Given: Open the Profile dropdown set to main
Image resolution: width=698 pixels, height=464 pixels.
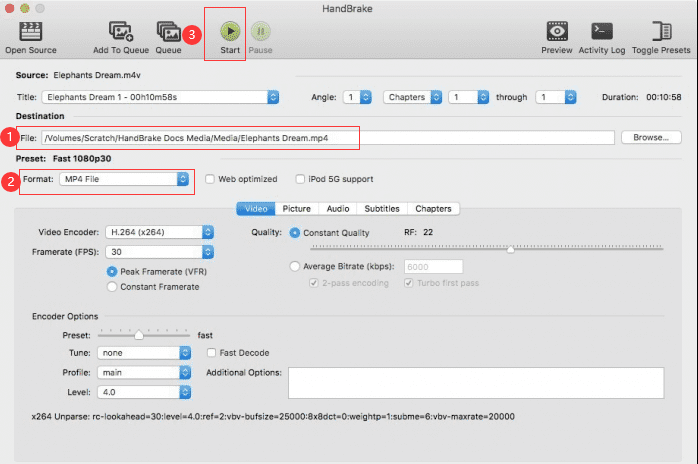Looking at the screenshot, I should 144,373.
